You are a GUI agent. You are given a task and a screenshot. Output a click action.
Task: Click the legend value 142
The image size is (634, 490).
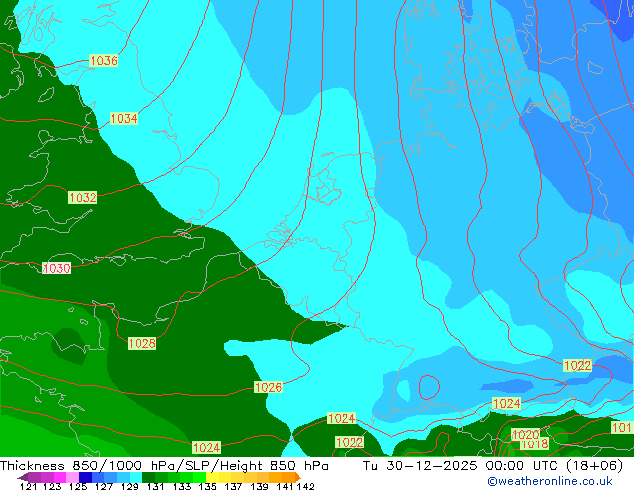coord(306,486)
